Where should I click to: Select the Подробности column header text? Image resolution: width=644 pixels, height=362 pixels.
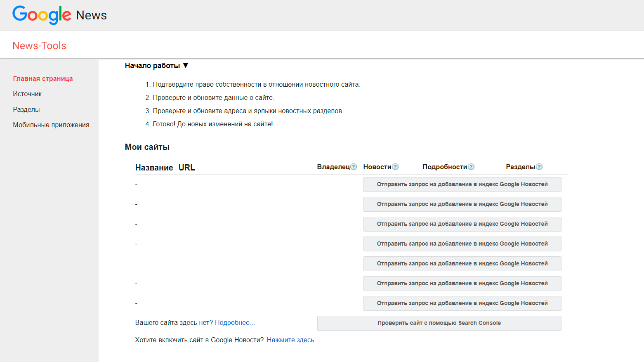pyautogui.click(x=445, y=167)
